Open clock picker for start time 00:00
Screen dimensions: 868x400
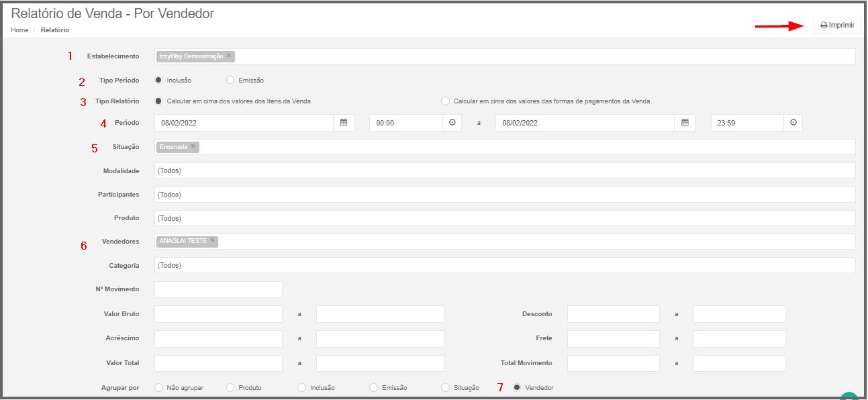click(x=452, y=123)
